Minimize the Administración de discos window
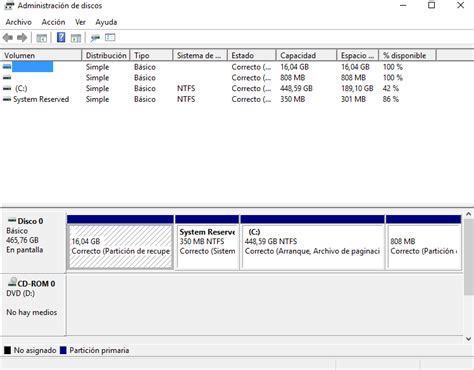The width and height of the screenshot is (474, 370). pyautogui.click(x=403, y=5)
